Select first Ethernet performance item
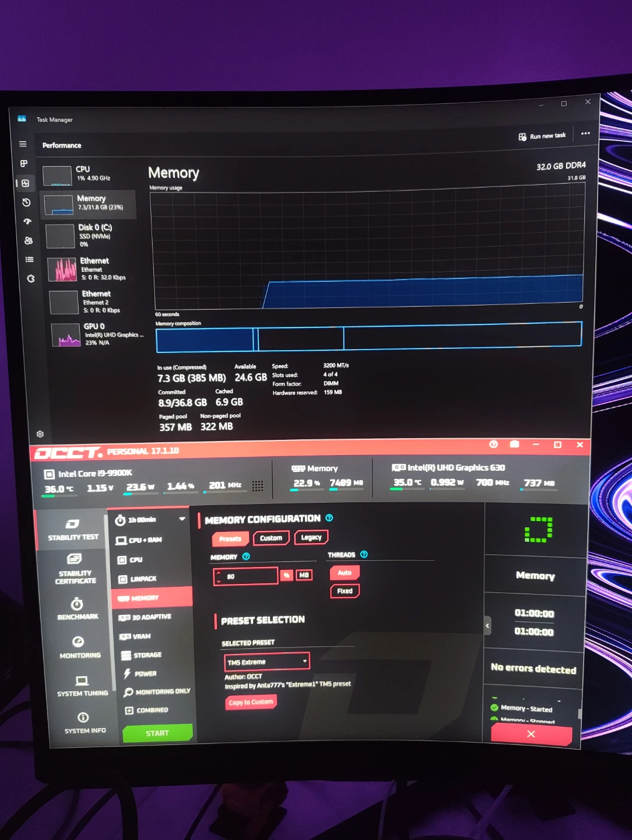Image resolution: width=632 pixels, height=840 pixels. 92,269
